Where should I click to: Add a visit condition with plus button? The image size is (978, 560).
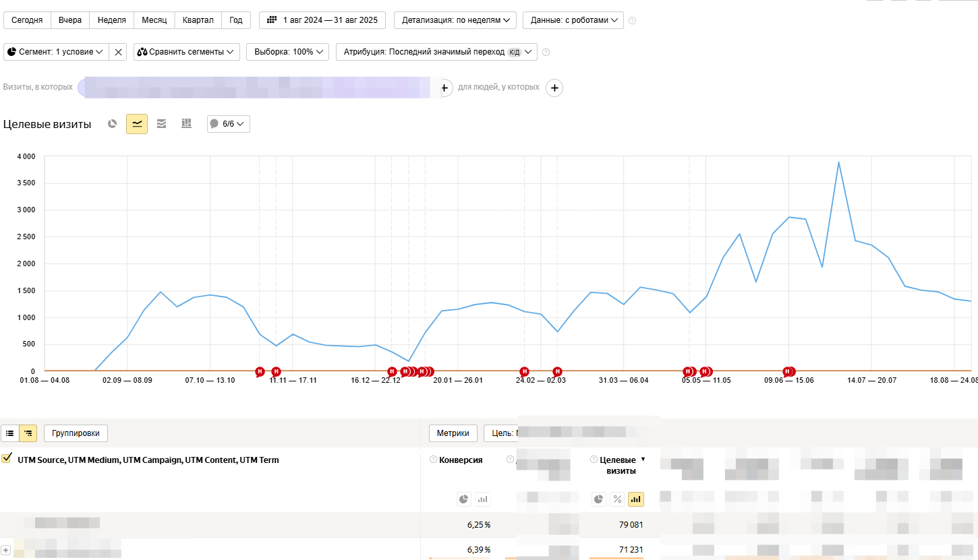pyautogui.click(x=444, y=88)
